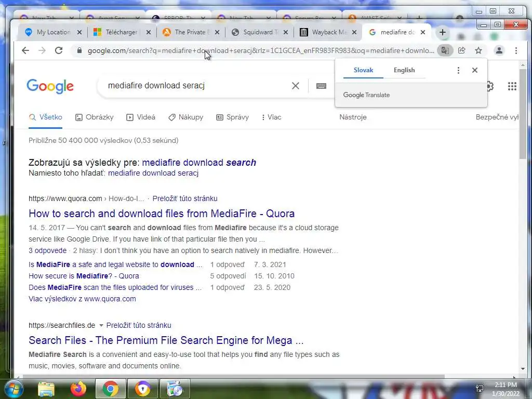Filter results by Správy
Image resolution: width=532 pixels, height=399 pixels.
[232, 117]
